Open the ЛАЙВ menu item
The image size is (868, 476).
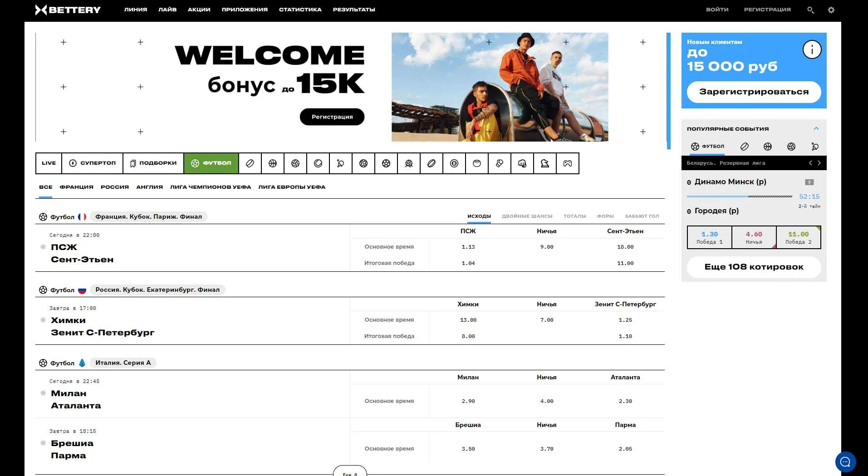[x=167, y=10]
